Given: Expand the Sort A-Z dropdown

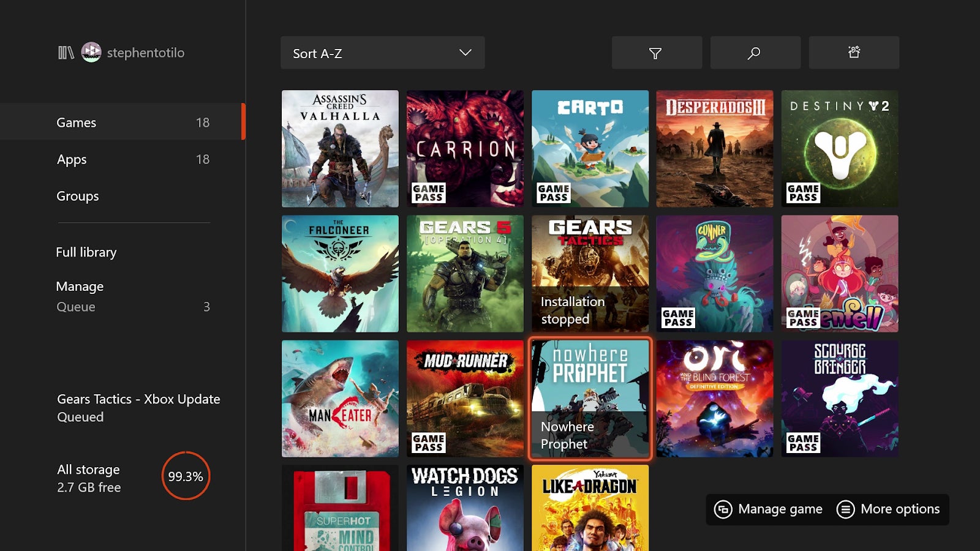Looking at the screenshot, I should click(382, 53).
